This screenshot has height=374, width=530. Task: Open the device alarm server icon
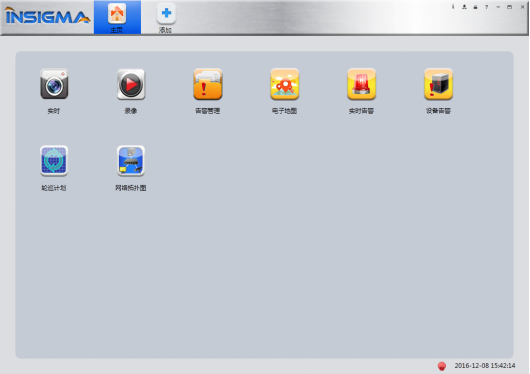[x=438, y=84]
